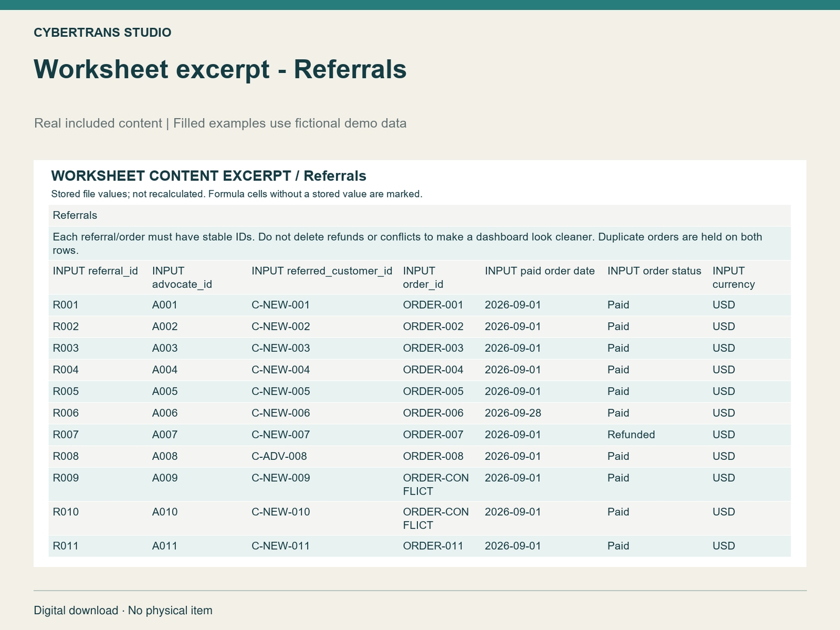Click the 'Each referral/order must have stable IDs' note
The height and width of the screenshot is (630, 840).
pos(419,244)
